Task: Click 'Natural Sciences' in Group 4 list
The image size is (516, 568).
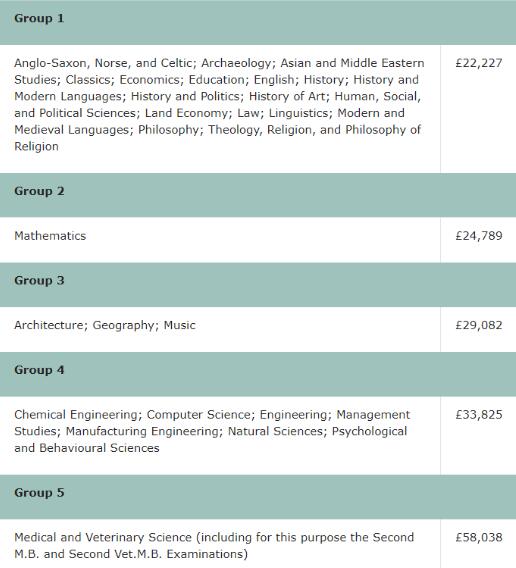Action: (275, 431)
